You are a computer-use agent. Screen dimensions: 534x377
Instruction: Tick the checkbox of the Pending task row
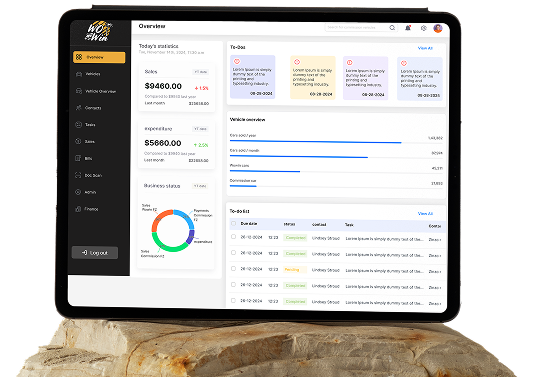click(233, 268)
